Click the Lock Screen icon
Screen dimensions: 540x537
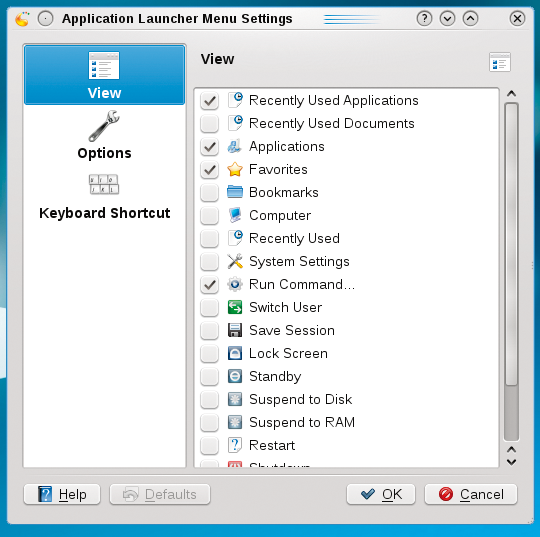pyautogui.click(x=235, y=353)
